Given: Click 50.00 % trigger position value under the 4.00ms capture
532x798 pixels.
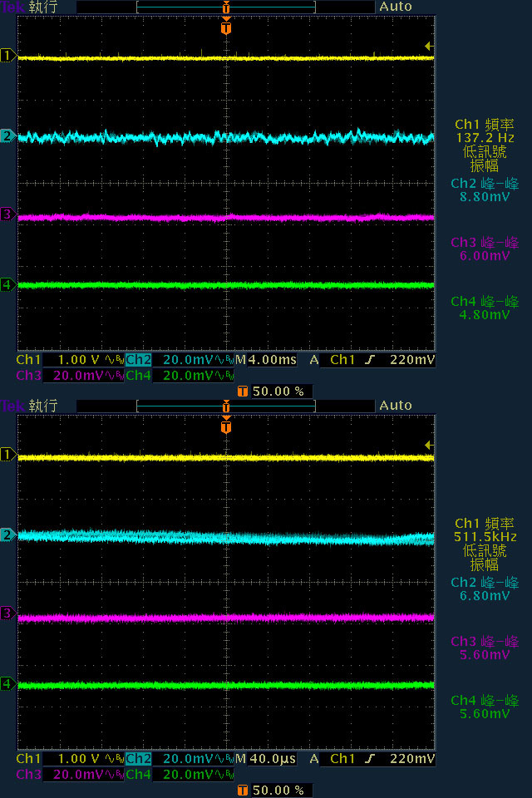Looking at the screenshot, I should pyautogui.click(x=278, y=392).
